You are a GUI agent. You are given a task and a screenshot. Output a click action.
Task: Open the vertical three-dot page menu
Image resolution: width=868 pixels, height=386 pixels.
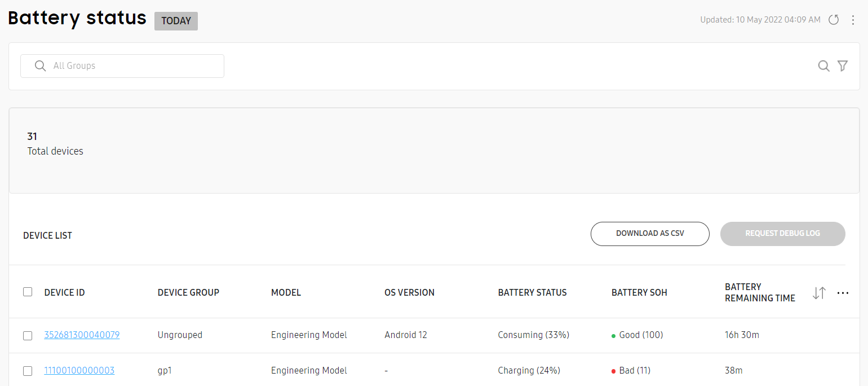click(x=853, y=20)
